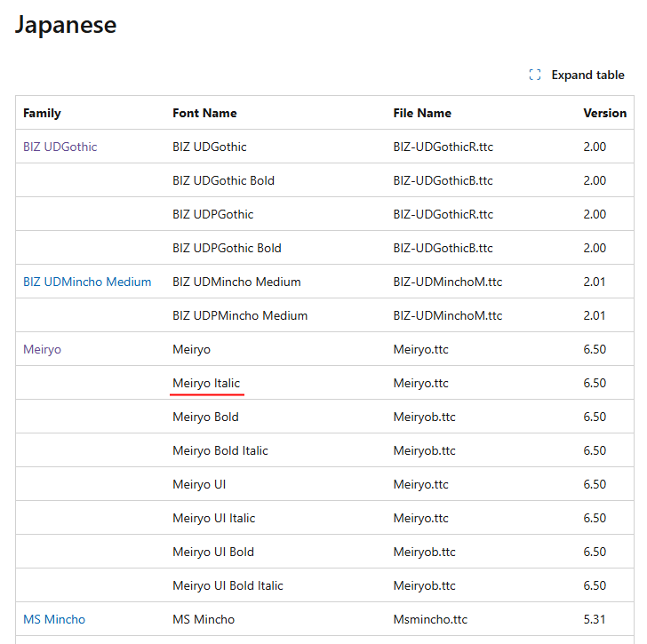Click the File Name column header
The width and height of the screenshot is (647, 644).
tap(422, 113)
